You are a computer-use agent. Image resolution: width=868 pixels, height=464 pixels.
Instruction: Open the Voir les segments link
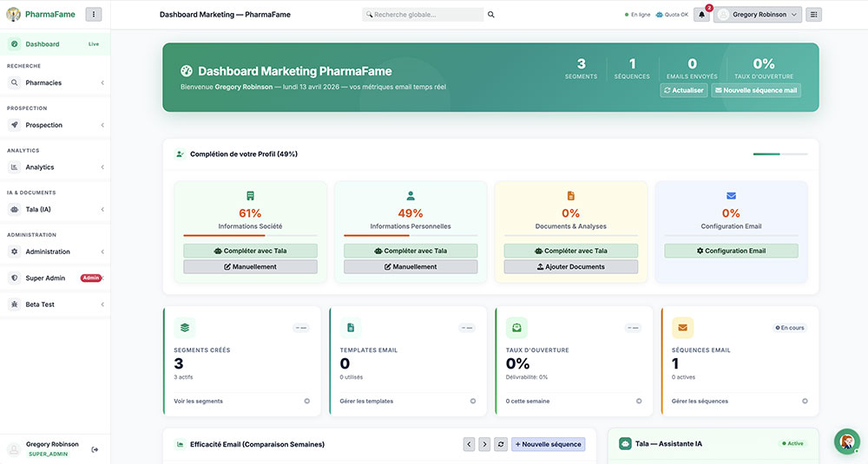coord(198,401)
